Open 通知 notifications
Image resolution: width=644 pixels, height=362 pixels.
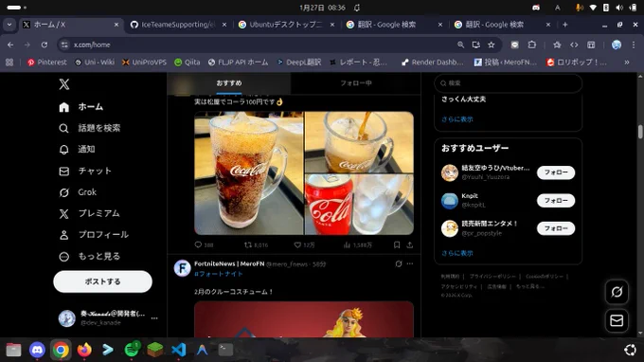[x=77, y=150]
